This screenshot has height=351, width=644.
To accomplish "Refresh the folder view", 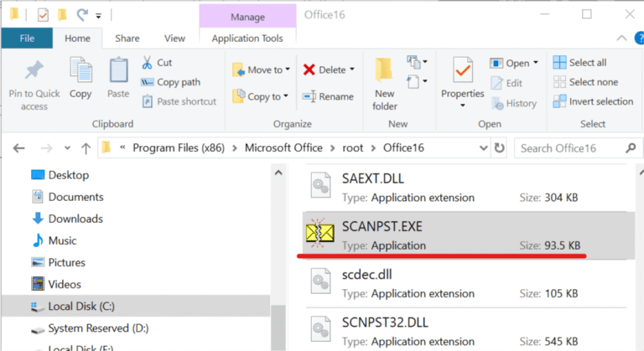I will click(499, 147).
